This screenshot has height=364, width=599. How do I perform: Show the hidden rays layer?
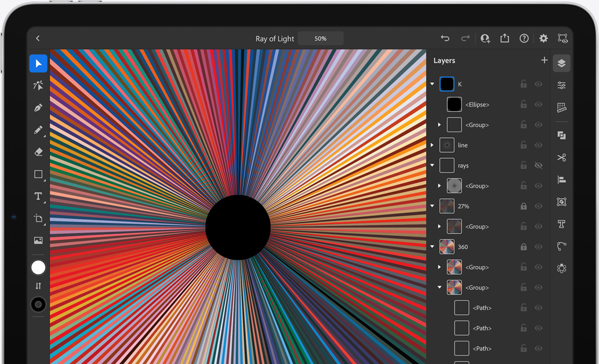[538, 165]
